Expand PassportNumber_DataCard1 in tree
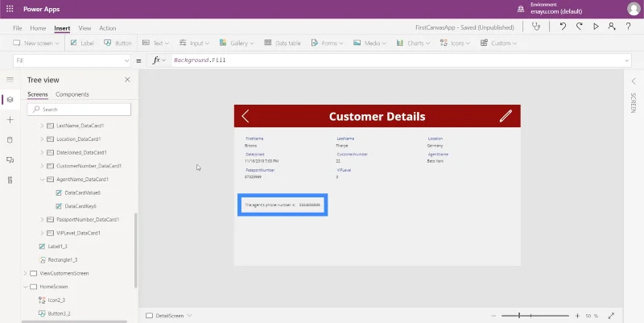 42,219
